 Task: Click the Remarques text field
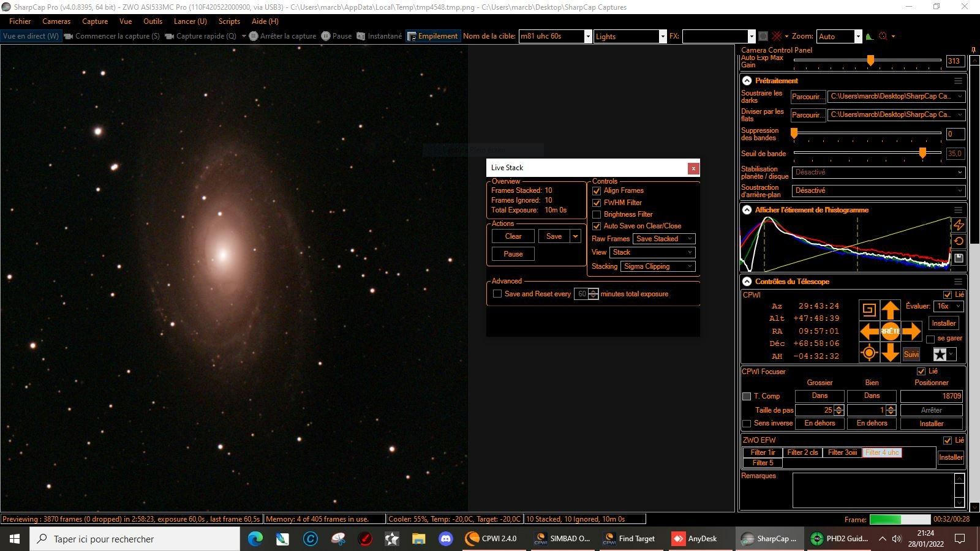pos(873,490)
